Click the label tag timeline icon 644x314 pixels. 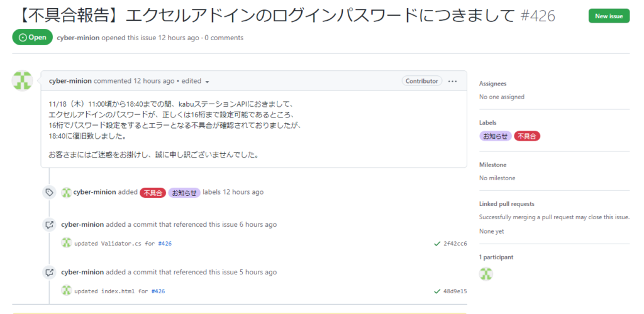[49, 192]
